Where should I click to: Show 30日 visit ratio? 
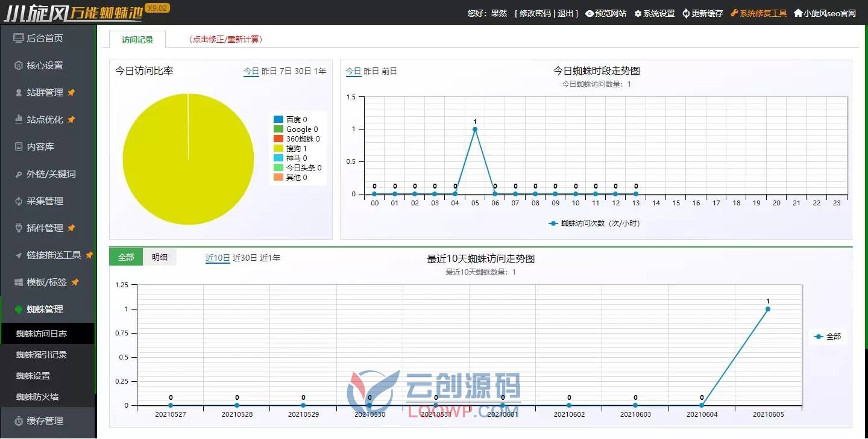[303, 71]
